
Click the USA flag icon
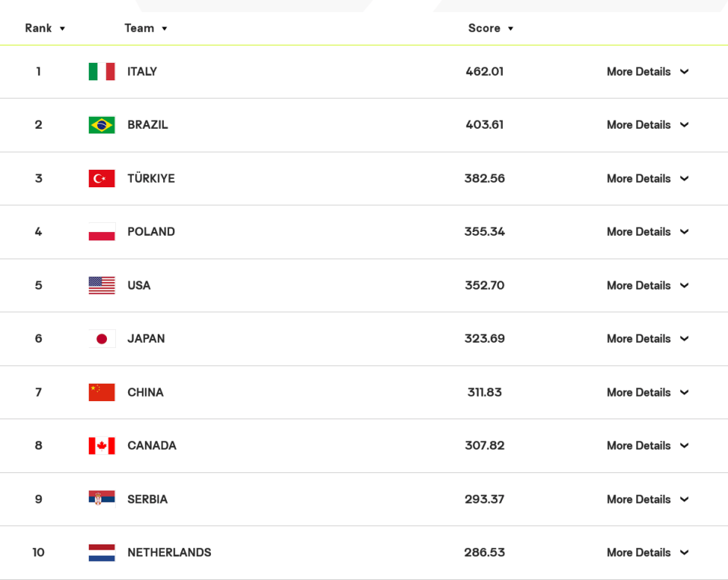102,285
